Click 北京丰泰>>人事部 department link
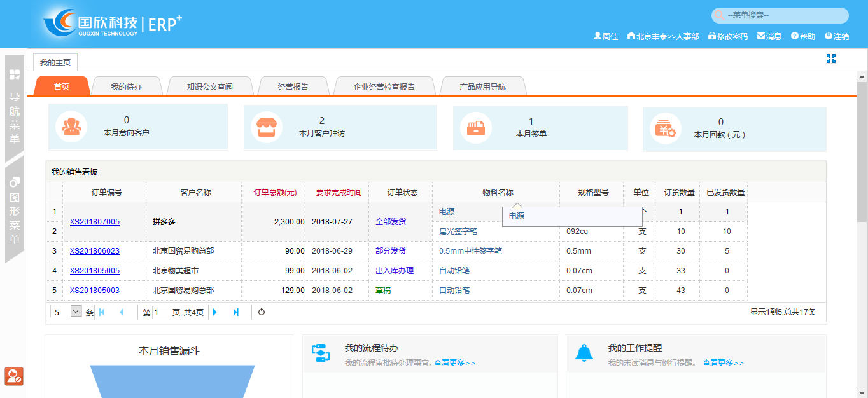The width and height of the screenshot is (868, 398). 663,37
